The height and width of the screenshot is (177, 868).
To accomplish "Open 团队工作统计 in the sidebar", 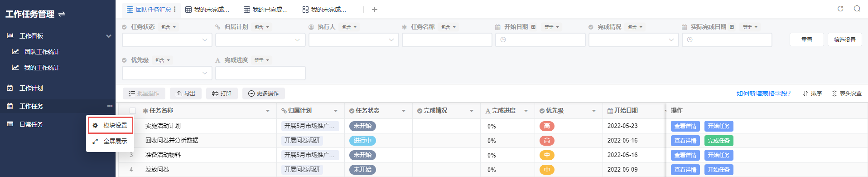I will point(42,52).
